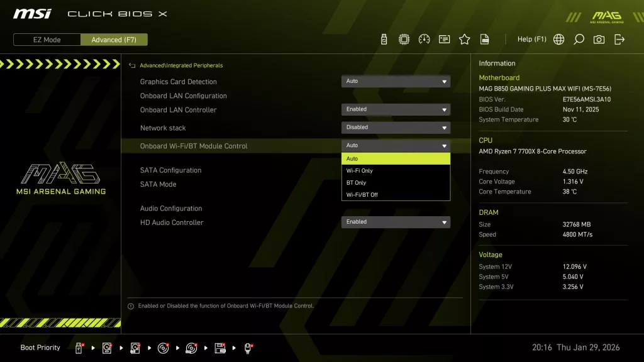Viewport: 644px width, 362px height.
Task: Take a screenshot with the camera icon
Action: 599,38
